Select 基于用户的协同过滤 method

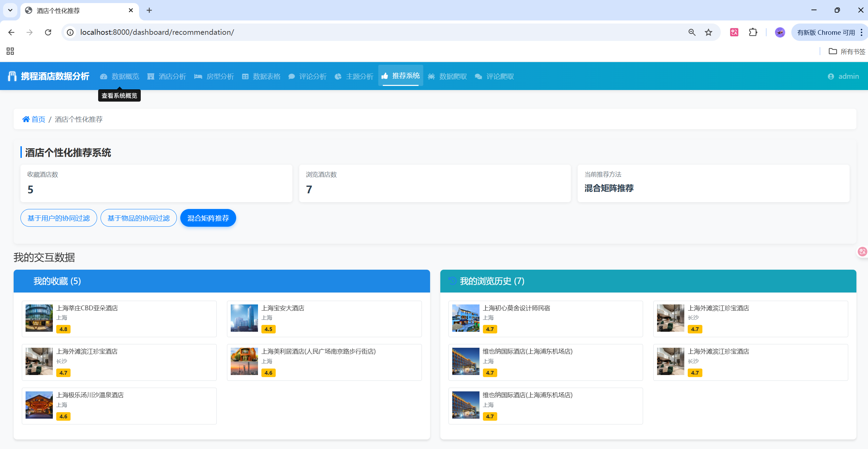click(59, 218)
